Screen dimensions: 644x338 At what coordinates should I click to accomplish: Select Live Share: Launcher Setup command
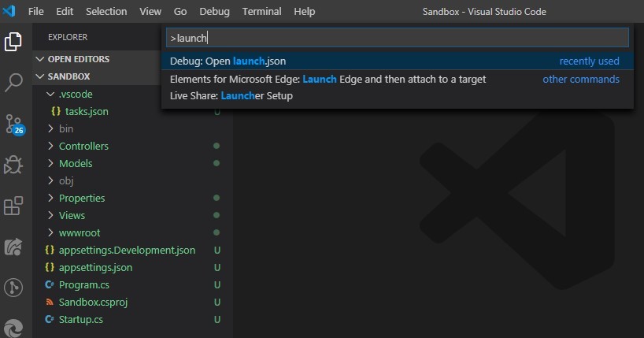click(397, 96)
